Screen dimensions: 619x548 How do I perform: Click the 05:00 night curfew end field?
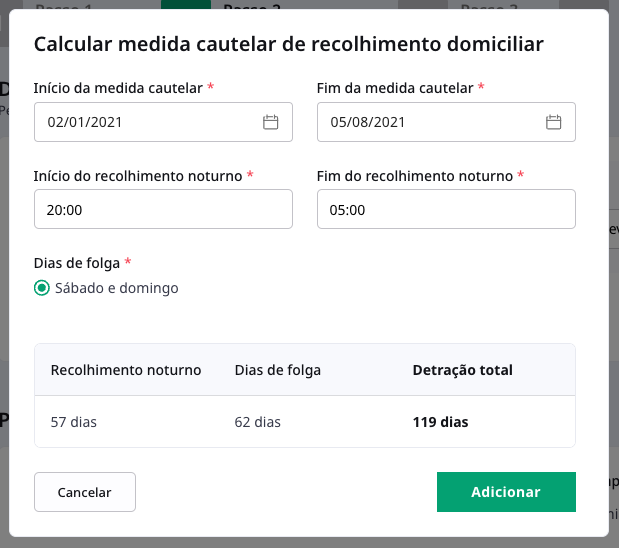point(446,209)
